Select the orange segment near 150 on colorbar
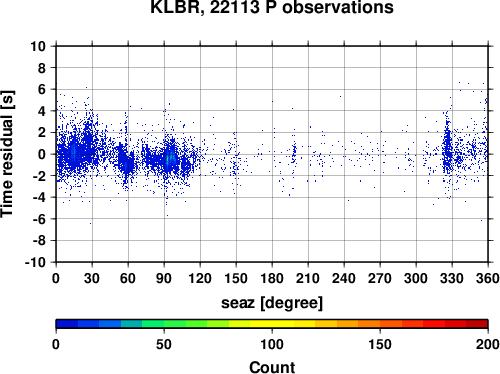 tap(380, 324)
